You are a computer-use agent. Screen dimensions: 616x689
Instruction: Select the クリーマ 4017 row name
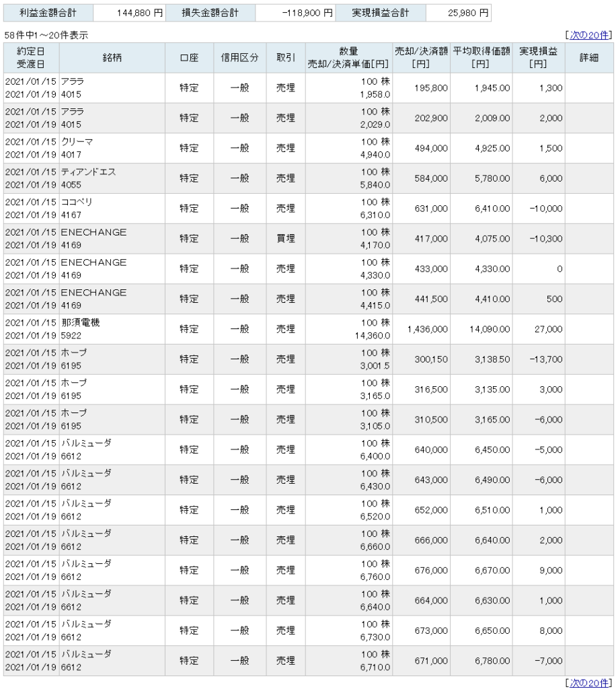tap(77, 148)
